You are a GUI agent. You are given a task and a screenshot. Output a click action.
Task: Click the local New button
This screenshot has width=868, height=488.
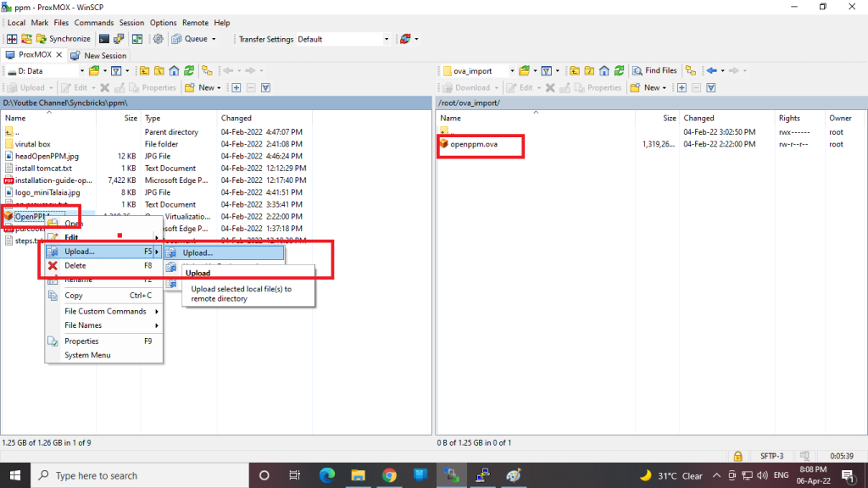point(202,87)
